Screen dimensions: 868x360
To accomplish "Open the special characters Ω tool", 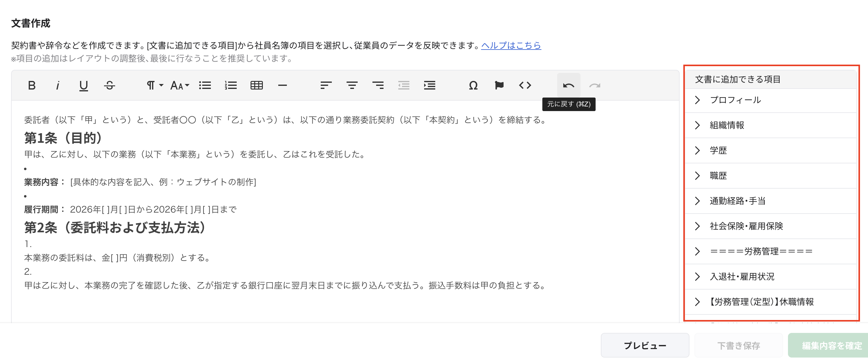I will [473, 85].
